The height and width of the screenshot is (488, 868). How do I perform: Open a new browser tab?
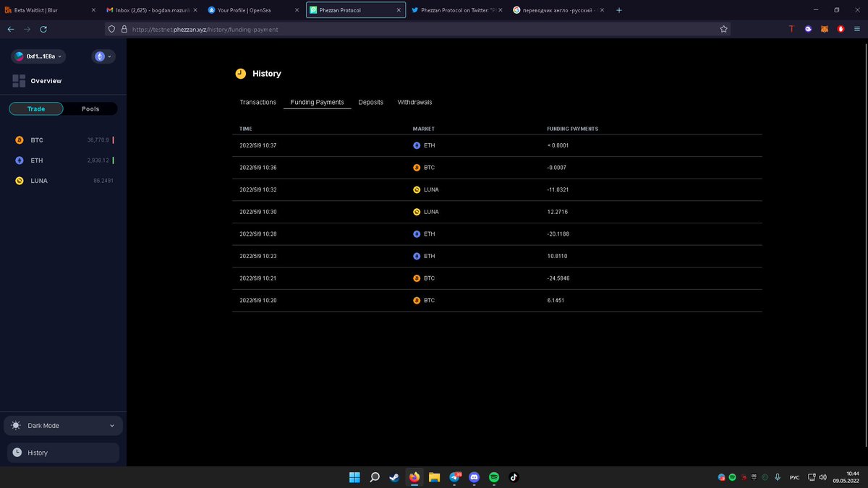(x=618, y=10)
